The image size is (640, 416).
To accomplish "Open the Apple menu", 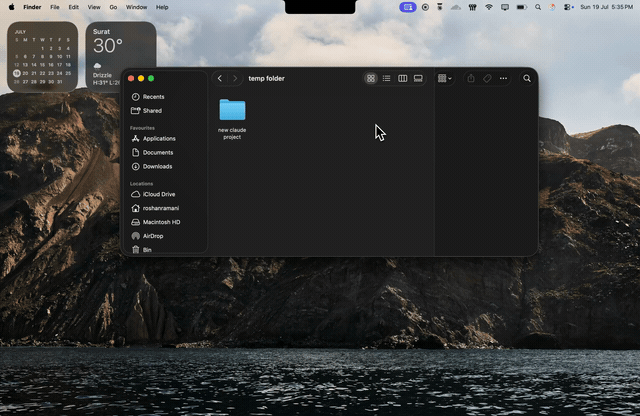I will [x=11, y=7].
